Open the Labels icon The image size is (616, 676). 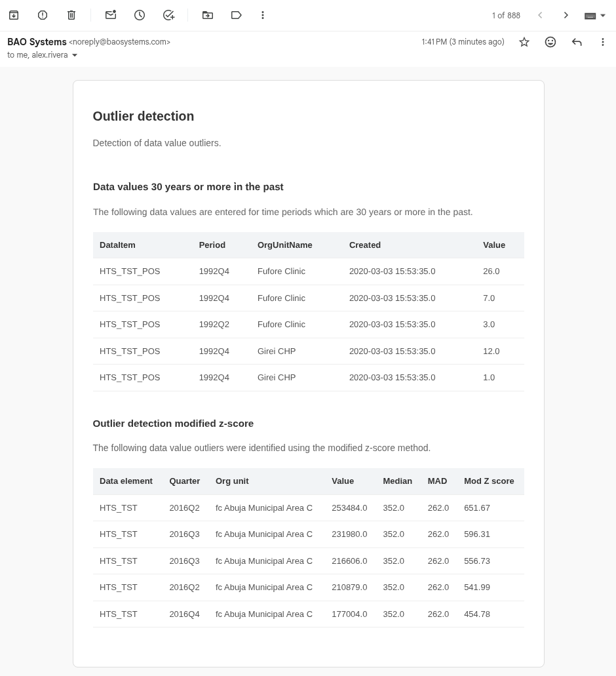[237, 15]
